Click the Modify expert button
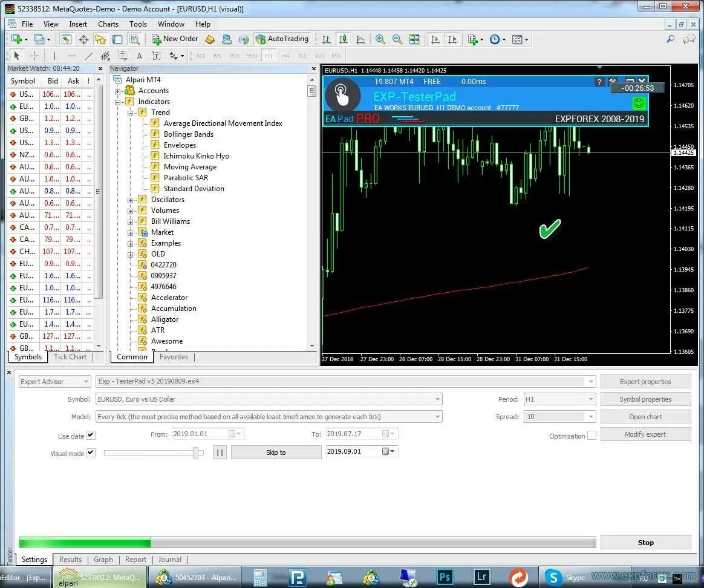Screen dimensions: 704x588 tap(645, 434)
